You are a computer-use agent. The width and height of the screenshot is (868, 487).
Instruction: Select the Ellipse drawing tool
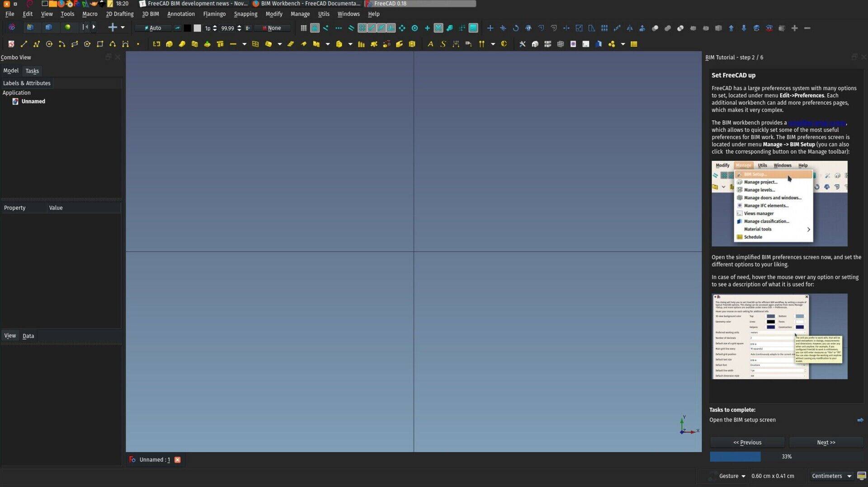pyautogui.click(x=75, y=44)
